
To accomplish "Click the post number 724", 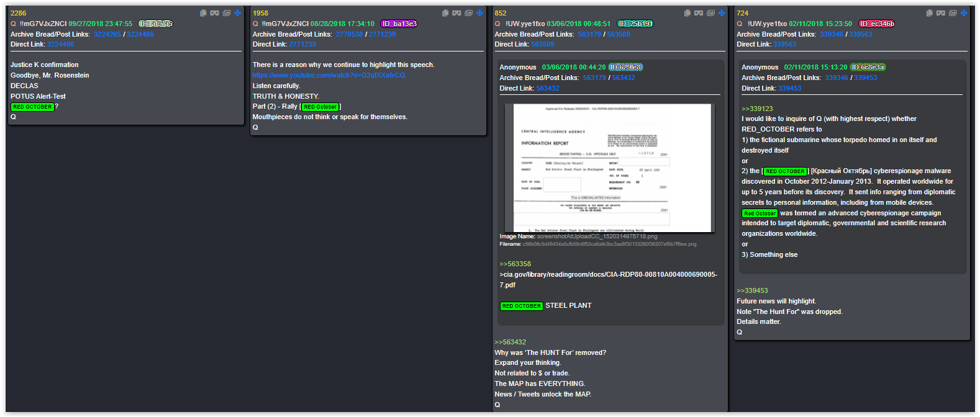I will (x=743, y=13).
